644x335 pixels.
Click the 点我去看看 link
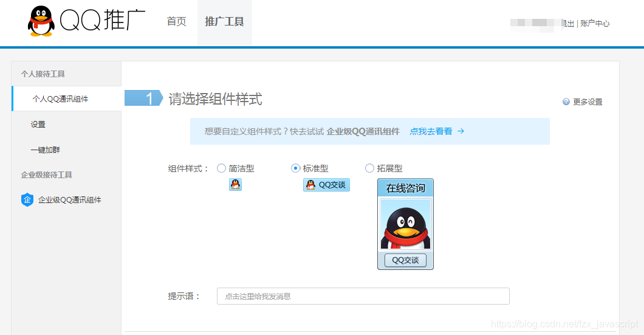coord(431,131)
